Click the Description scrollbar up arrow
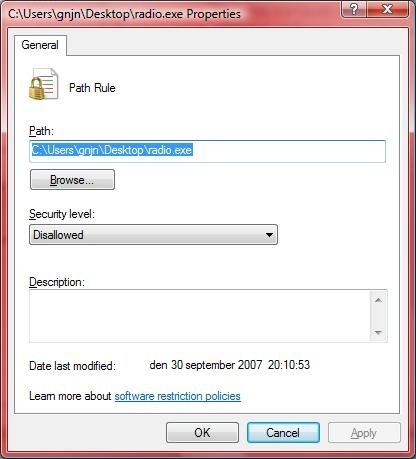Image resolution: width=416 pixels, height=459 pixels. (x=378, y=300)
